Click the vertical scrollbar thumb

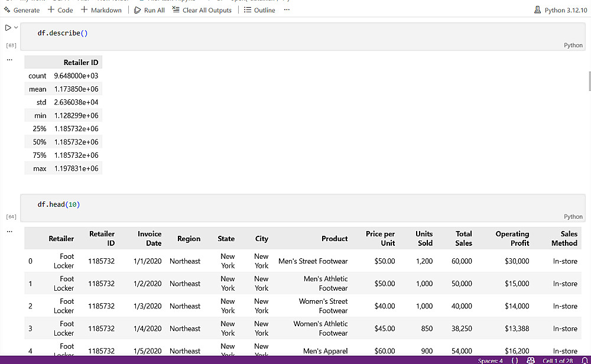click(x=589, y=81)
